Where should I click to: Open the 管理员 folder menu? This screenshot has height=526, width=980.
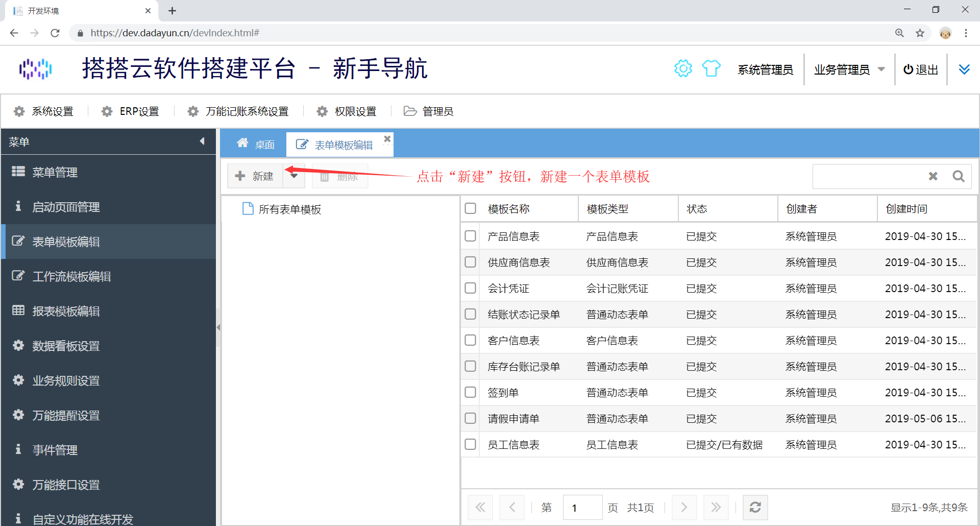[428, 111]
